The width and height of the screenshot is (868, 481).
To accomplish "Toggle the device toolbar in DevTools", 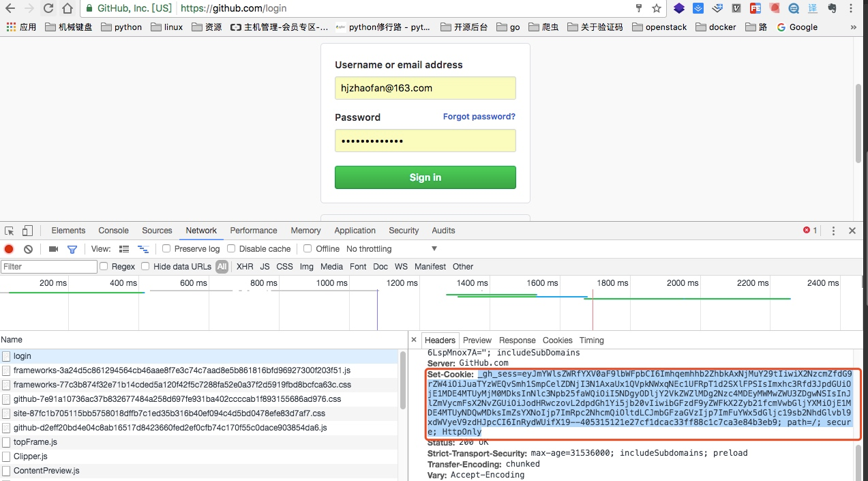I will [x=27, y=231].
